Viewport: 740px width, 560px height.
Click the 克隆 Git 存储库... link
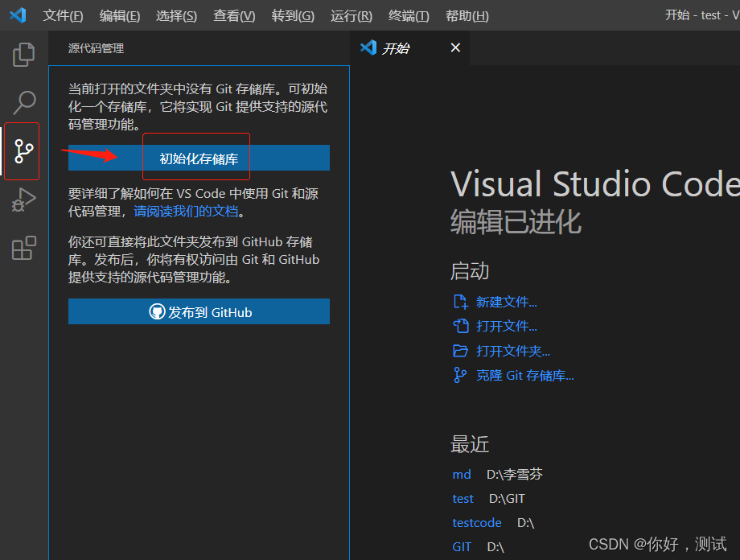pyautogui.click(x=524, y=376)
